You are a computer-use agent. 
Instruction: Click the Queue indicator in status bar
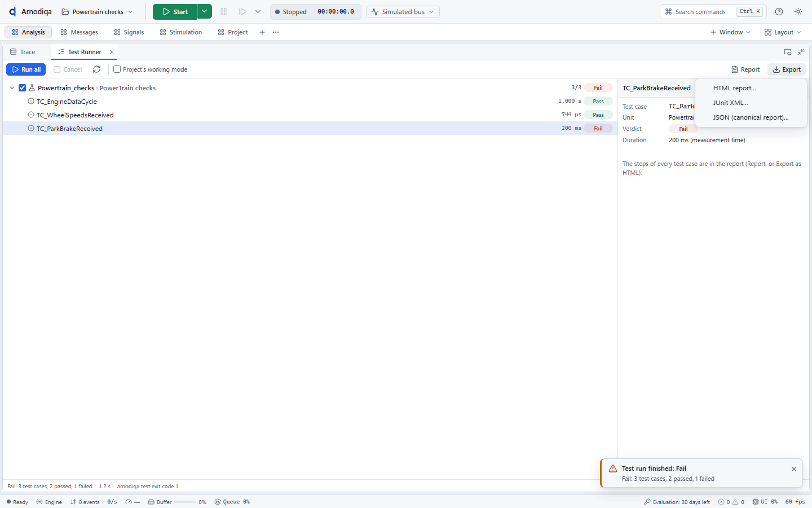[232, 502]
